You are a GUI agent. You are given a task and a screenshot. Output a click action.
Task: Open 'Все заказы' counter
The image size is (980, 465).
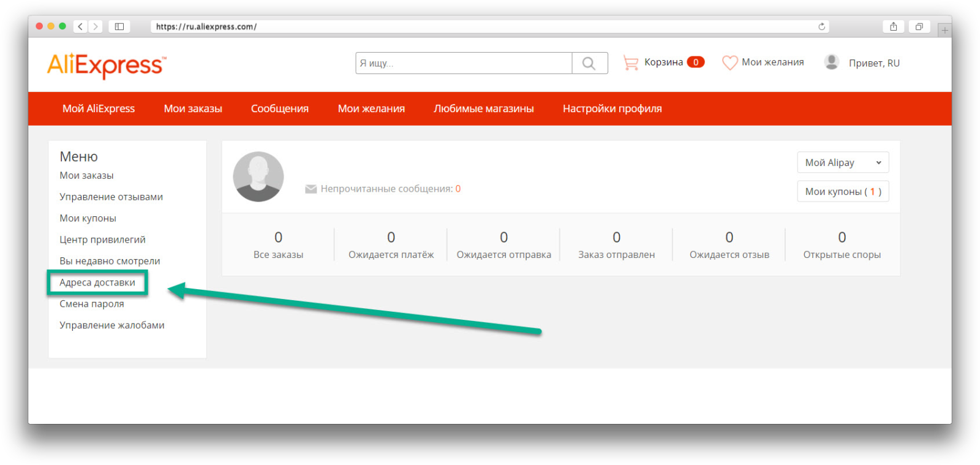(279, 245)
